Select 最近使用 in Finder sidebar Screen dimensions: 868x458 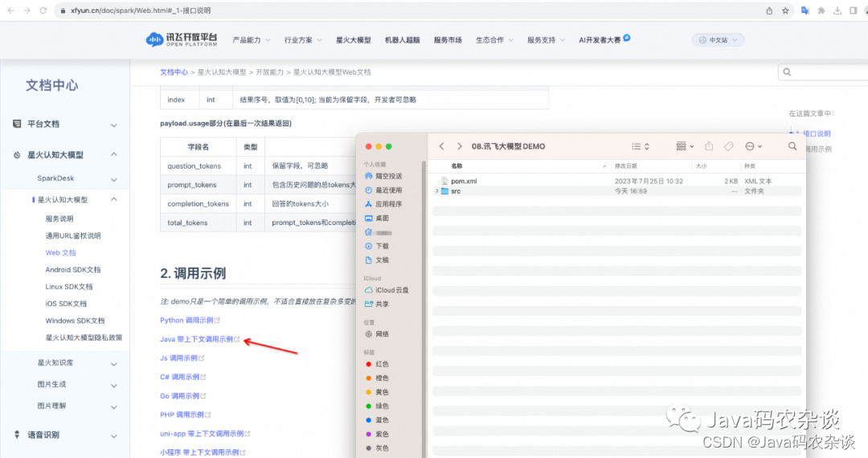pyautogui.click(x=383, y=190)
